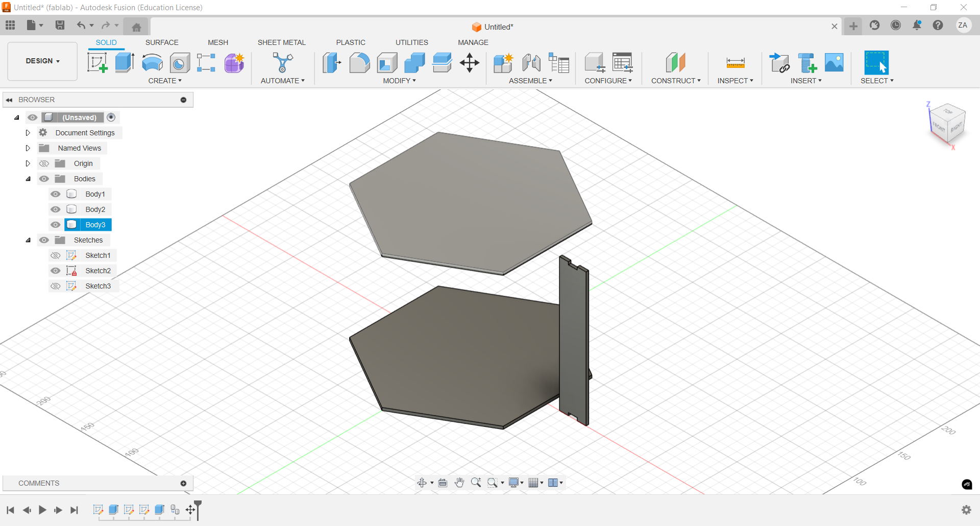Screen dimensions: 980x526
Task: Select the Revolve tool
Action: (152, 63)
